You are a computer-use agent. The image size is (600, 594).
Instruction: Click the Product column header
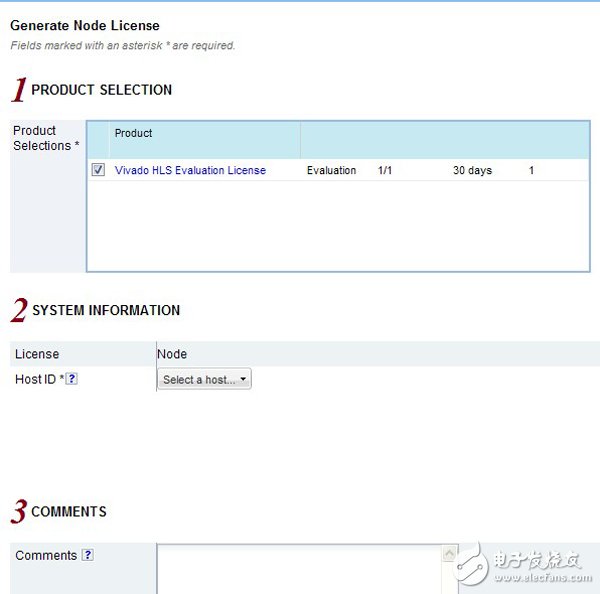(x=134, y=134)
